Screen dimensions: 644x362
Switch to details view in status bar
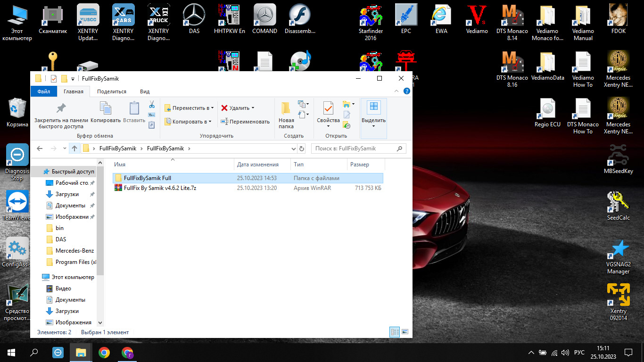point(395,332)
